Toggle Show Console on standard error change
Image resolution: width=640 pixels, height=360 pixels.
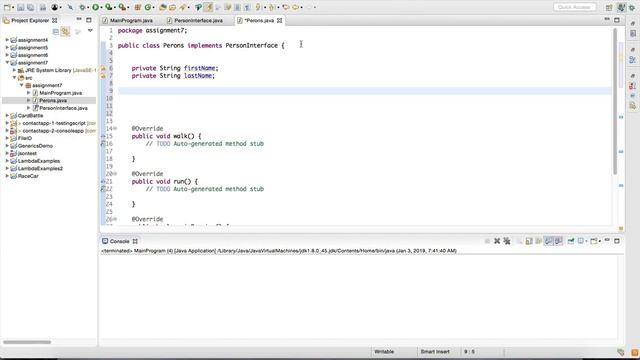click(x=558, y=241)
